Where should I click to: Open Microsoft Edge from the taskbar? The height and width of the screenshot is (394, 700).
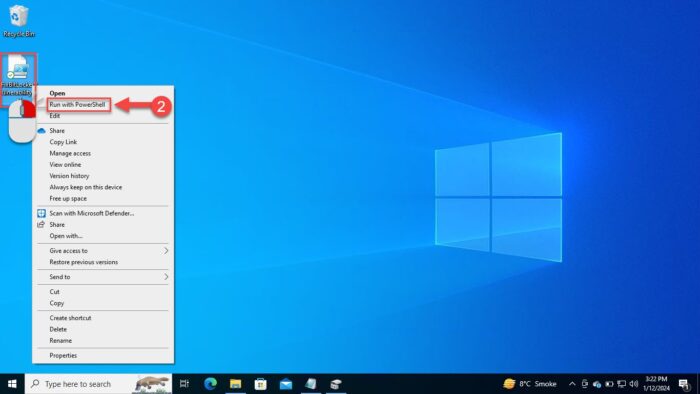(210, 384)
